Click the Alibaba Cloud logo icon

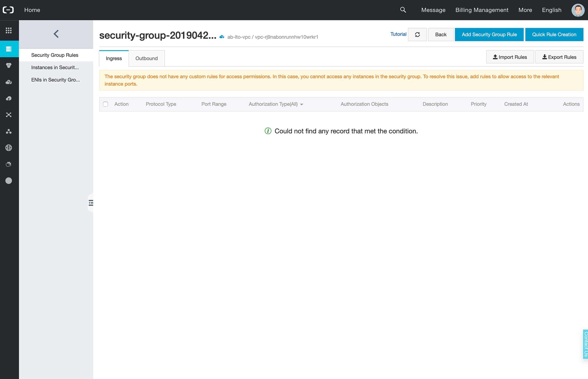[x=8, y=10]
